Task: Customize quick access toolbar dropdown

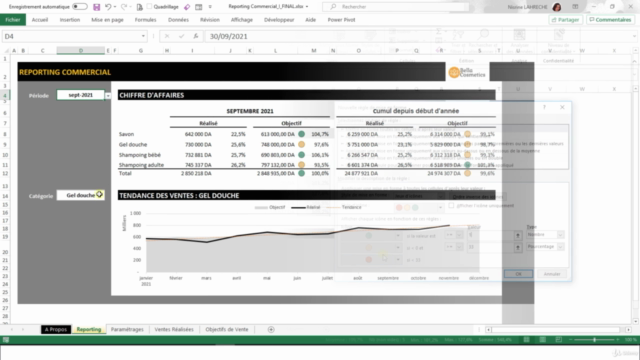Action: (210, 7)
